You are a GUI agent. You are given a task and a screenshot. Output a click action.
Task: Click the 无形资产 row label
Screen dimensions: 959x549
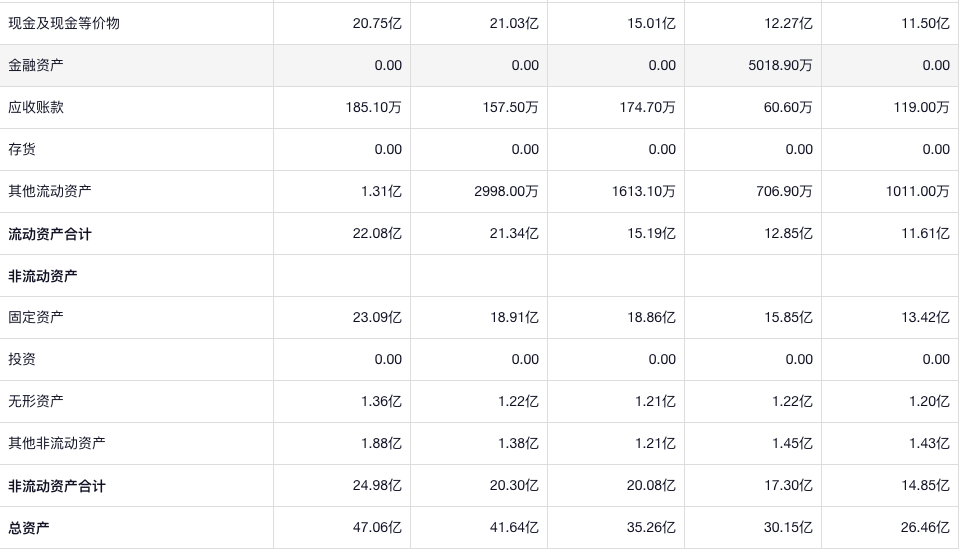point(36,401)
